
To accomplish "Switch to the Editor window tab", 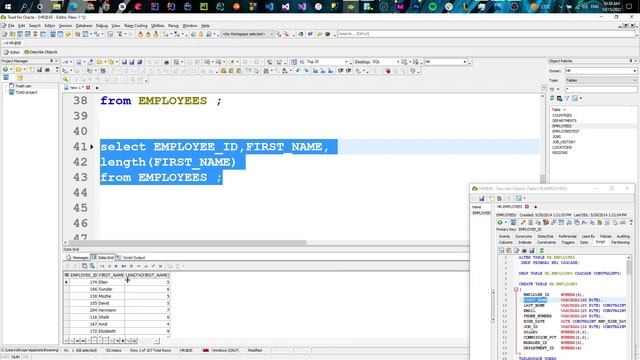I will (12, 52).
